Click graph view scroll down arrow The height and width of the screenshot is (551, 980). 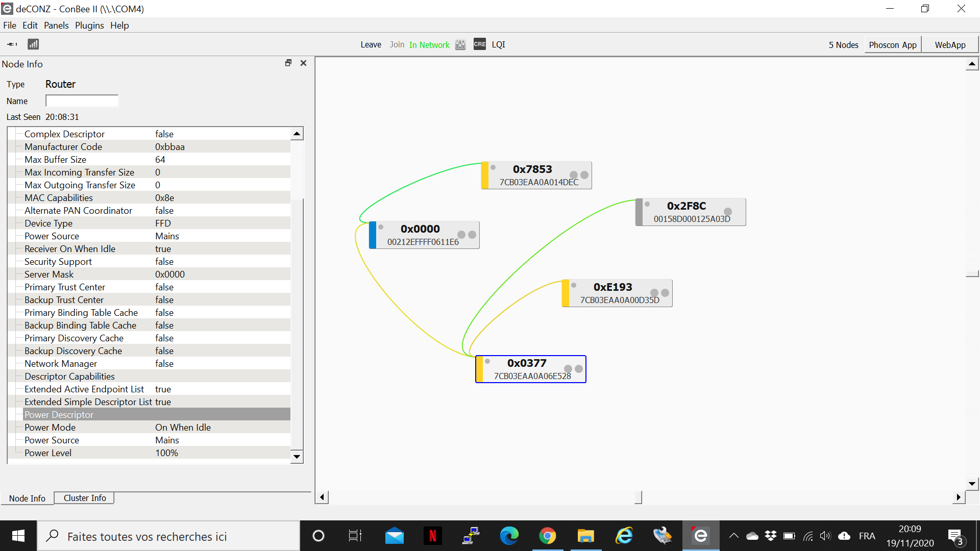tap(972, 484)
